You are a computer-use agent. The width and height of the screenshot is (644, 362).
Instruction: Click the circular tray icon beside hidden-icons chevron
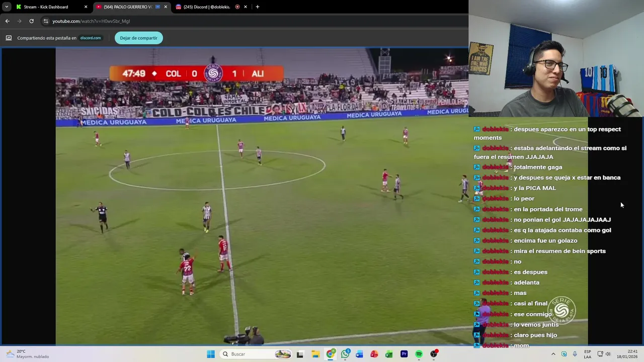564,354
